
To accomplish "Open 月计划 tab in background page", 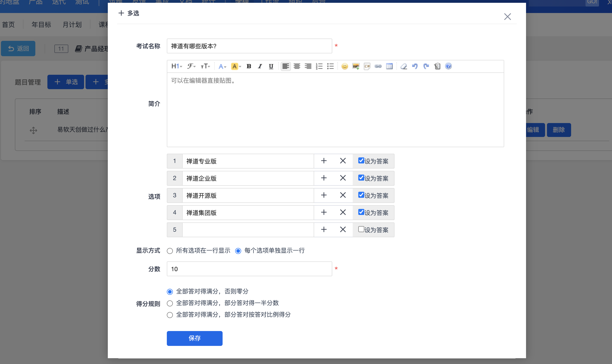I will pyautogui.click(x=72, y=25).
